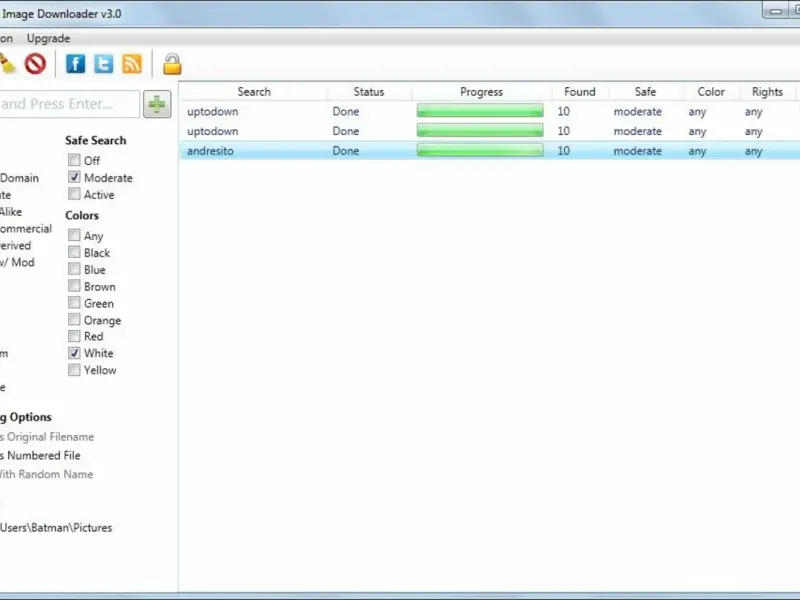Click the andresito row progress bar

(480, 151)
